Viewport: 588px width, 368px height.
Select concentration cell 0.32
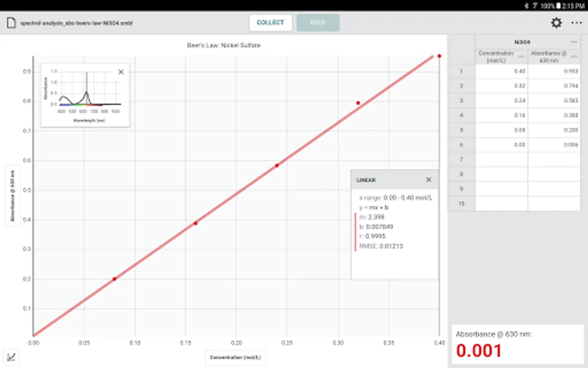[x=501, y=86]
